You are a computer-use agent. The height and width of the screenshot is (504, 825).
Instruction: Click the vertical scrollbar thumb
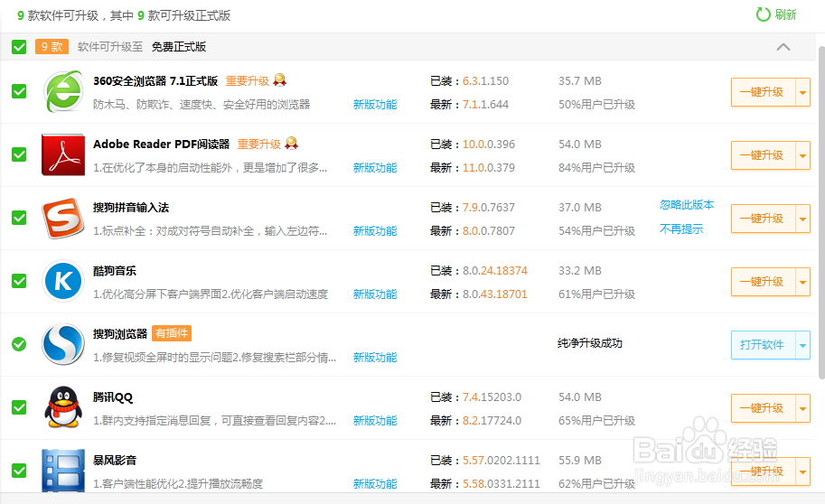[x=822, y=212]
